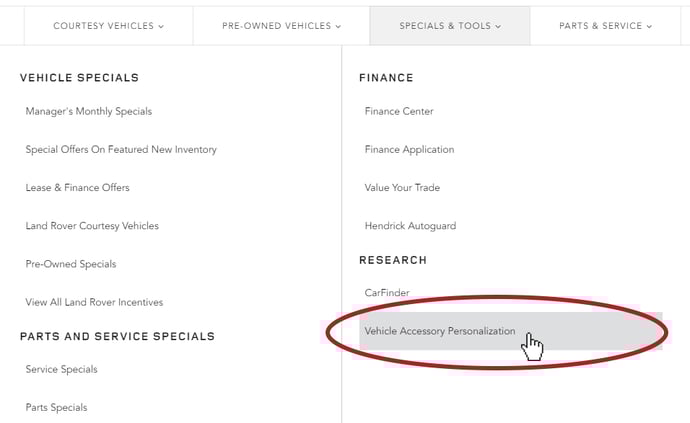
Task: Go to the Finance Center
Action: point(399,111)
